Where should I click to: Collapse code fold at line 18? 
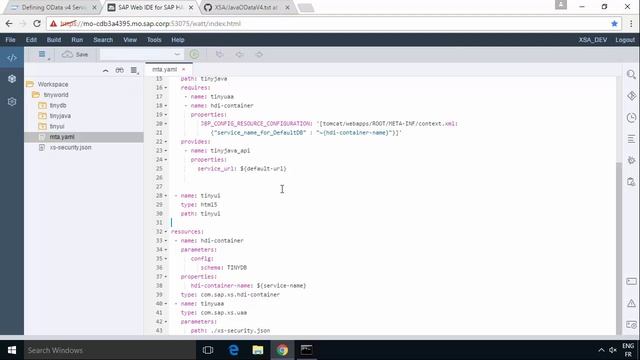[166, 106]
